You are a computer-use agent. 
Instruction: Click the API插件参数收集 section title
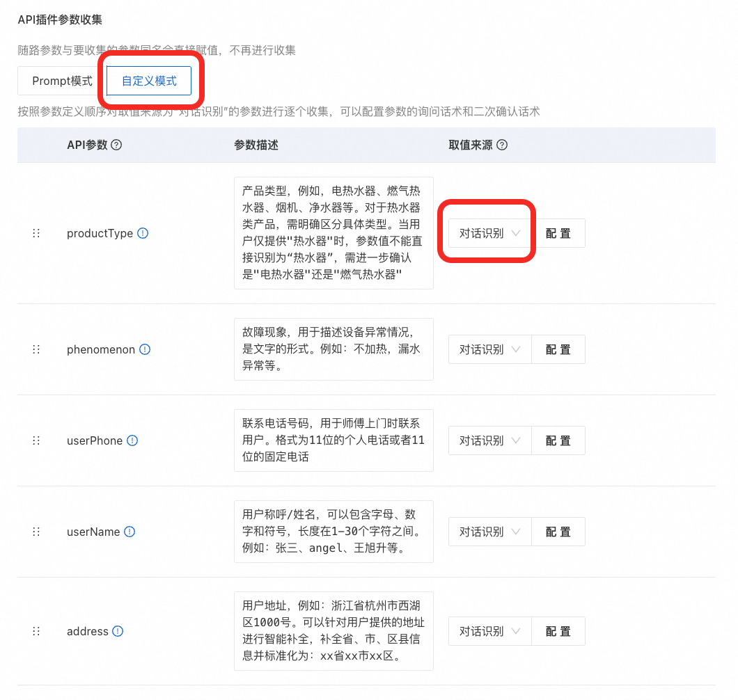[x=60, y=19]
